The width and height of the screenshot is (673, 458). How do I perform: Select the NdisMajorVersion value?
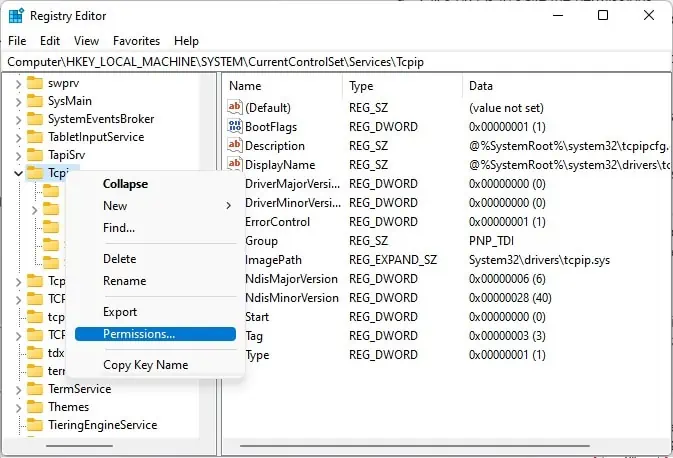[291, 279]
